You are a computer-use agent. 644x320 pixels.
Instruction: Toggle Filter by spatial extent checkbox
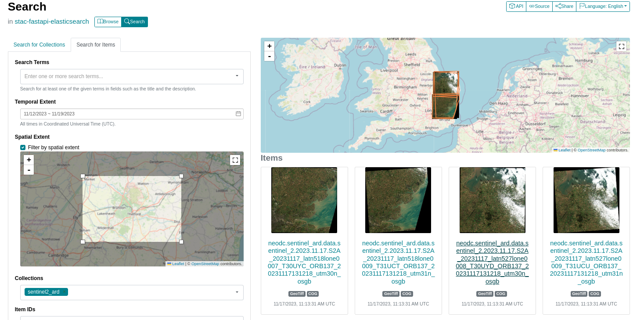23,147
